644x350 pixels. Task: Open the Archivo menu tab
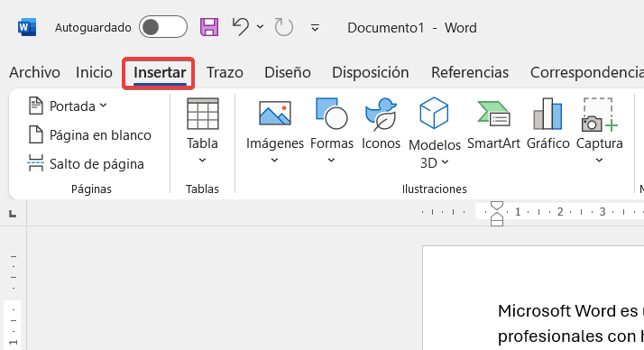click(35, 72)
